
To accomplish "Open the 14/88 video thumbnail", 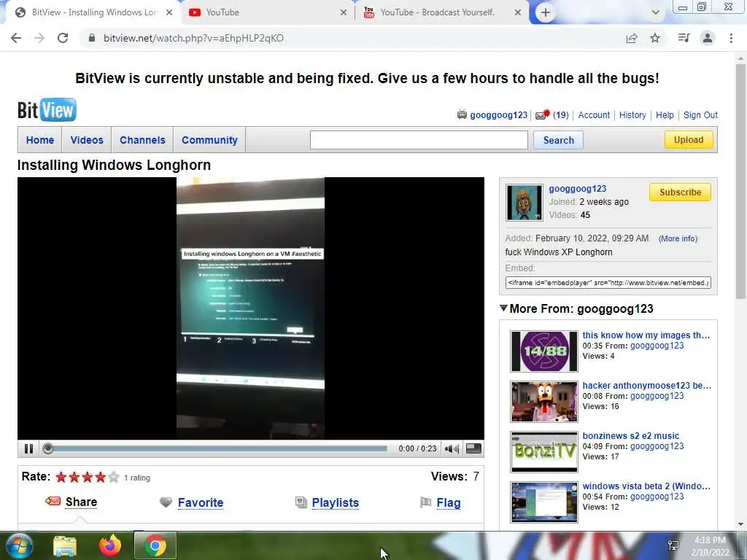I will (544, 351).
